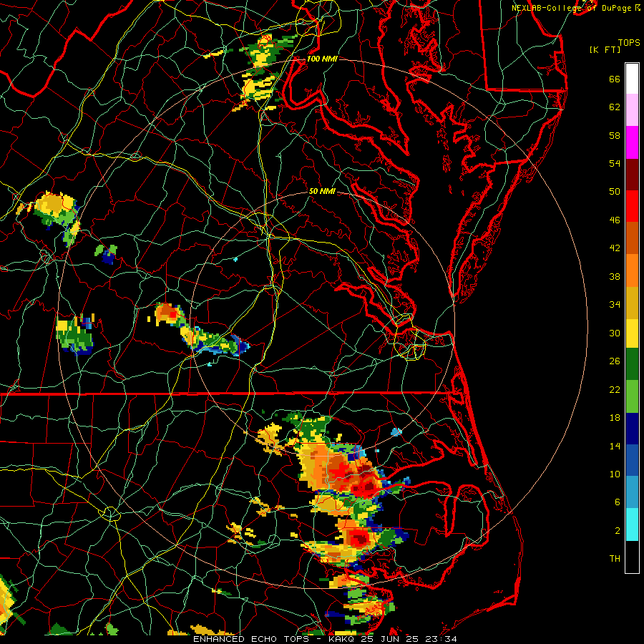Pick the light blue 6 kft legend swatch

(x=632, y=492)
